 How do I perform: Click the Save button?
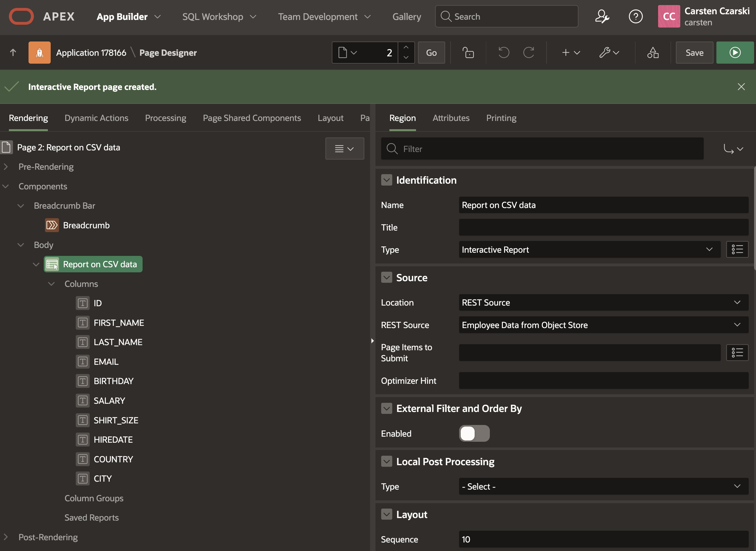(694, 53)
